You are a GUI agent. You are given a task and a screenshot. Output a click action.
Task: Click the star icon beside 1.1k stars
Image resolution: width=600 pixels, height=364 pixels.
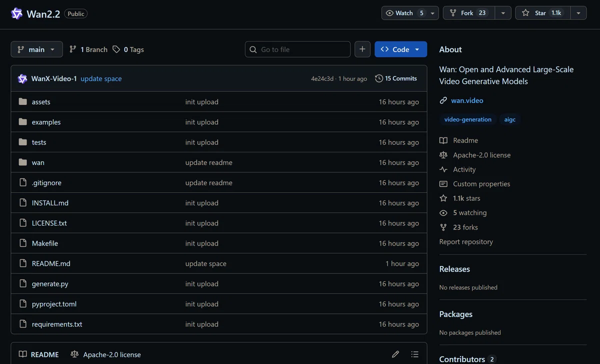tap(443, 198)
